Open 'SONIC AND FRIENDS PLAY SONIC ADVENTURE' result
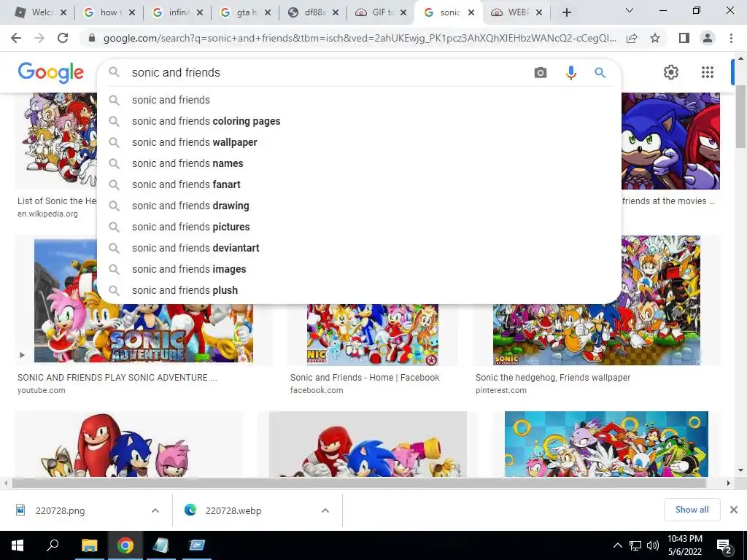The width and height of the screenshot is (747, 560). [x=117, y=378]
